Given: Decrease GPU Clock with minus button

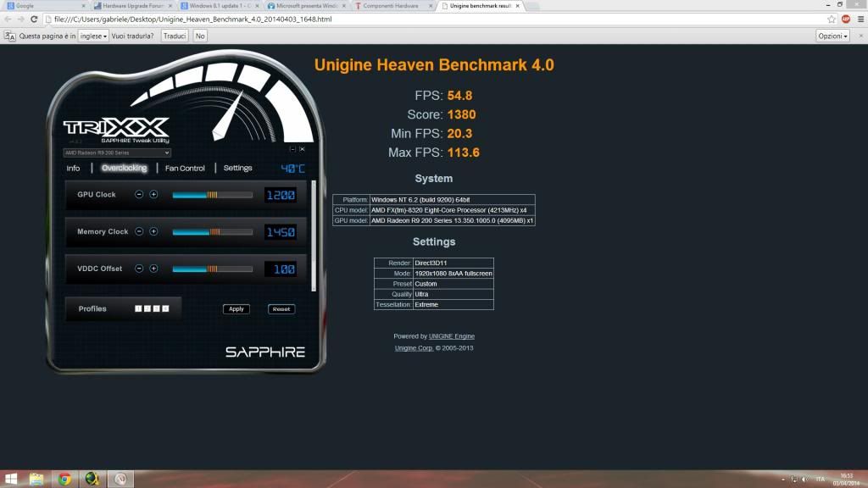Looking at the screenshot, I should [139, 195].
